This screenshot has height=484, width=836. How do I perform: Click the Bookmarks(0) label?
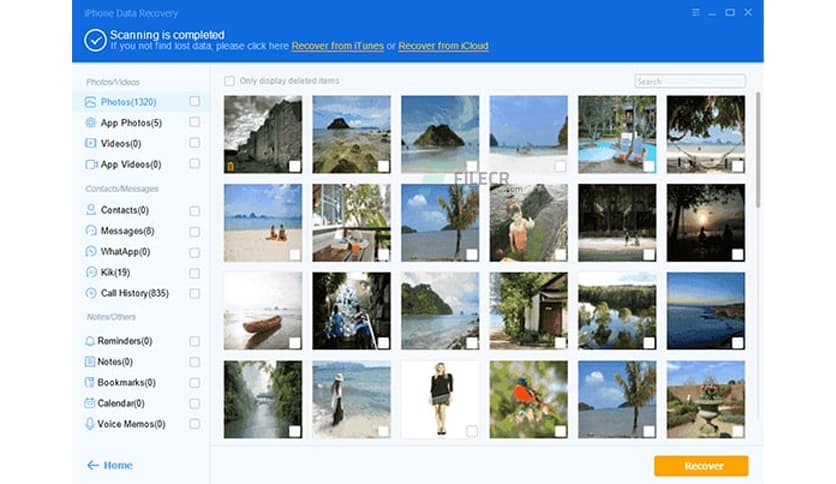tap(126, 383)
